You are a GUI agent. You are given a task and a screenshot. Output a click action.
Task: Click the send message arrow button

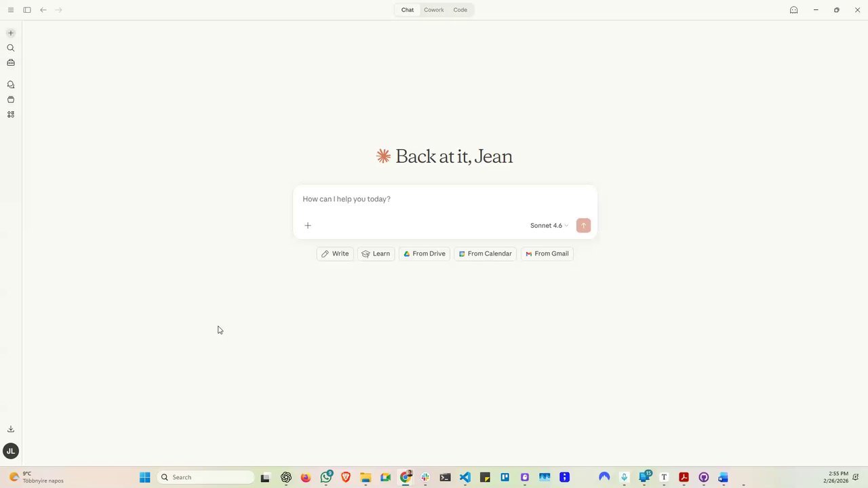pos(583,226)
